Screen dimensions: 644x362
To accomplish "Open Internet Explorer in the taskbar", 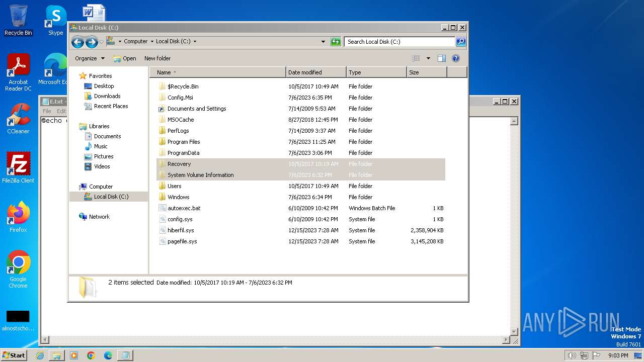I will 40,355.
